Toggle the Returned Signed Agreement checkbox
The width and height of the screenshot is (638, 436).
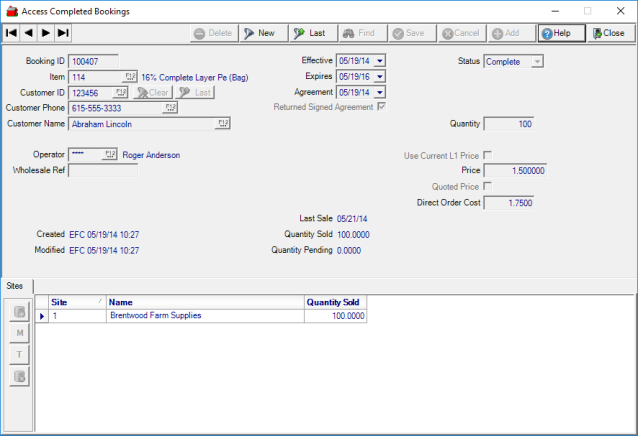(x=381, y=107)
